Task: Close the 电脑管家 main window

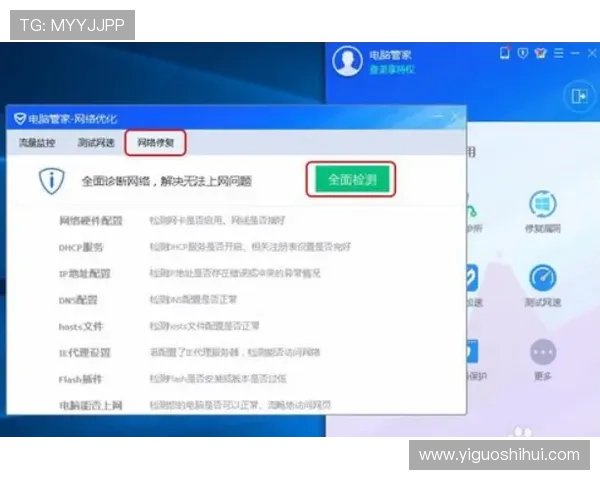Action: (x=592, y=53)
